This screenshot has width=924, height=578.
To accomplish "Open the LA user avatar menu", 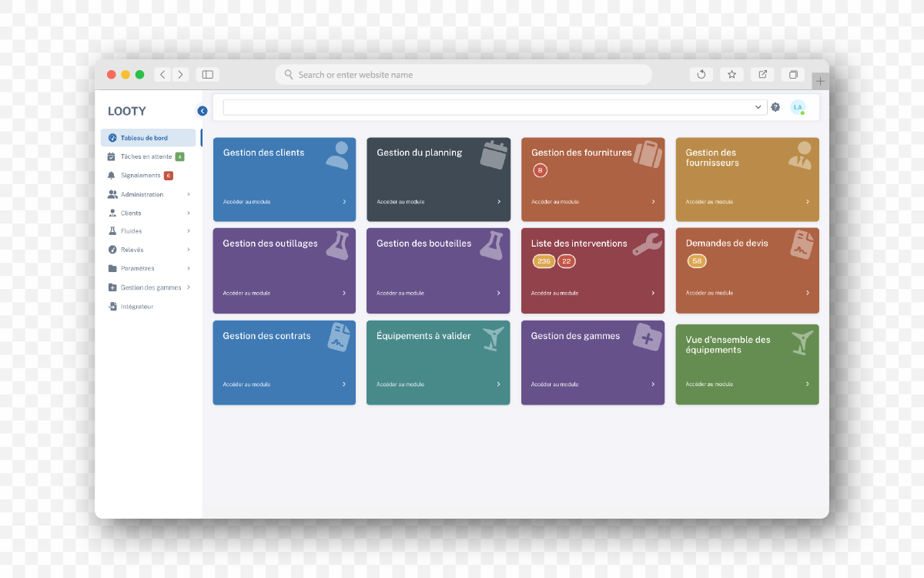I will click(798, 107).
